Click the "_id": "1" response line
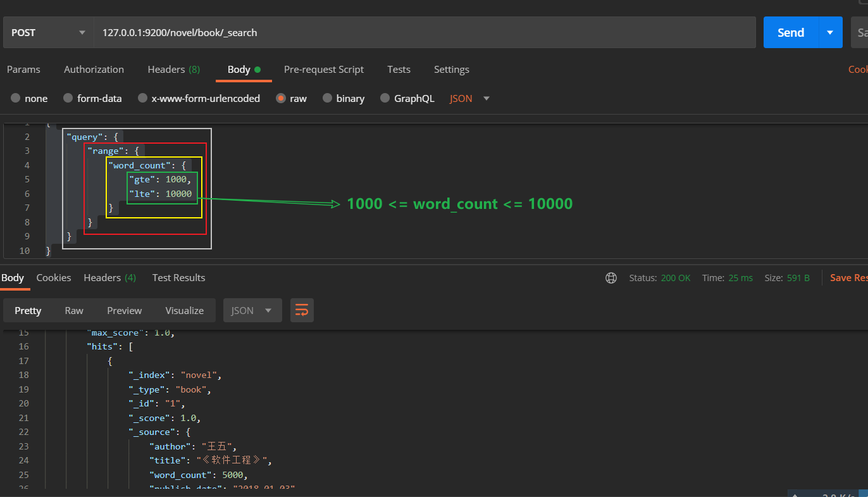The height and width of the screenshot is (497, 868). point(156,403)
